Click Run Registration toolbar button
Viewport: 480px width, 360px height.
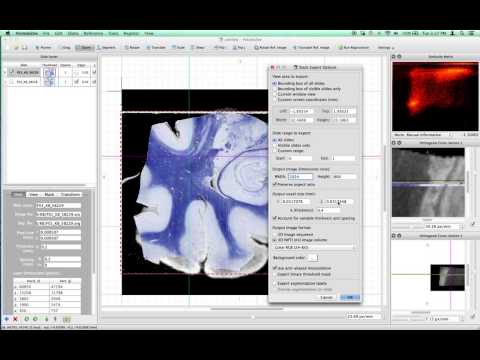tap(353, 48)
